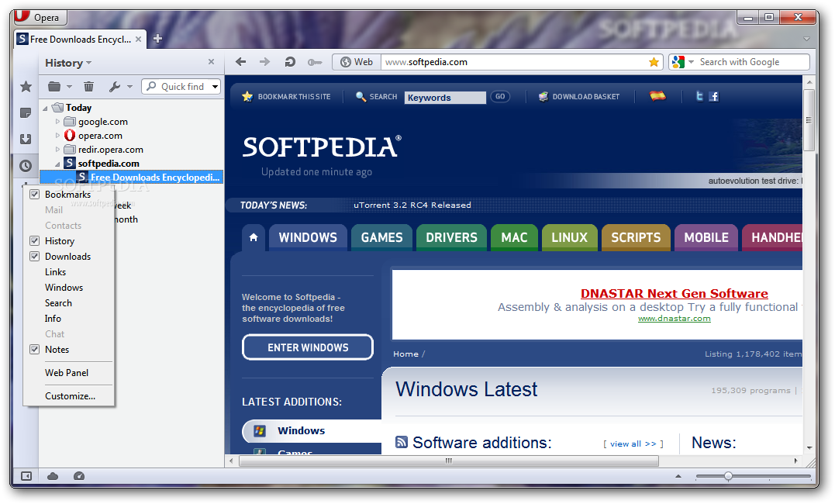Expand the google.com history folder

[x=57, y=122]
